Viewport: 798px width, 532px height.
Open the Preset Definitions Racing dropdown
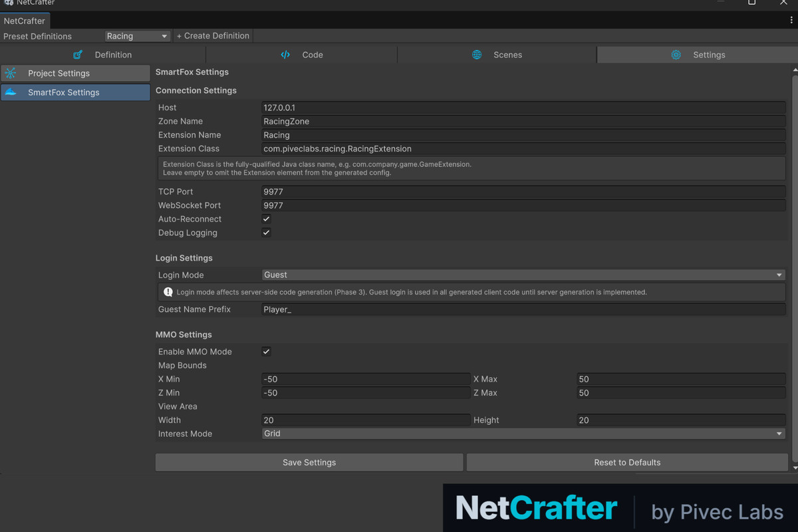(137, 36)
